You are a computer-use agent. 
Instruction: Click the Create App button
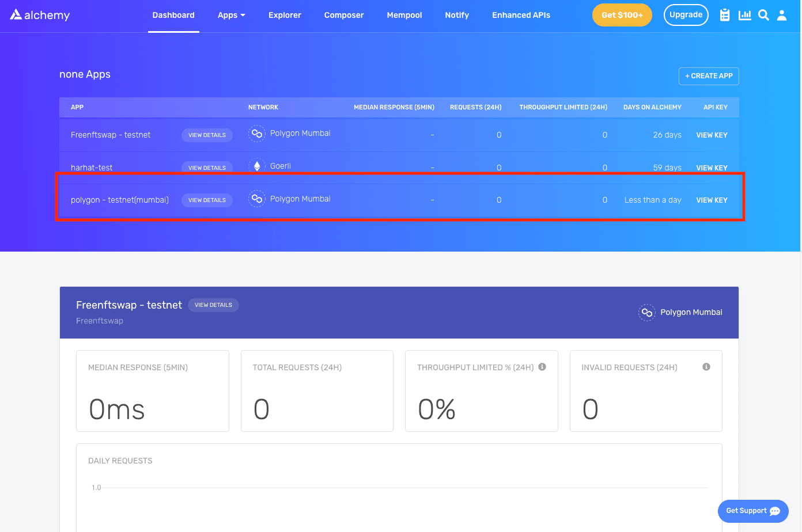click(709, 76)
